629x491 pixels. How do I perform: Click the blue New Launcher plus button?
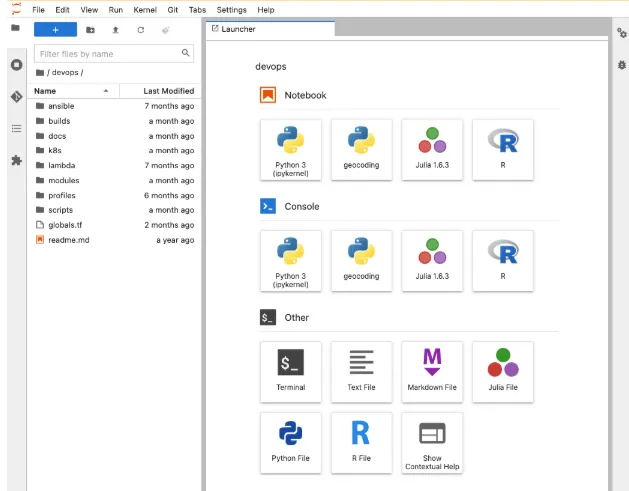(55, 30)
